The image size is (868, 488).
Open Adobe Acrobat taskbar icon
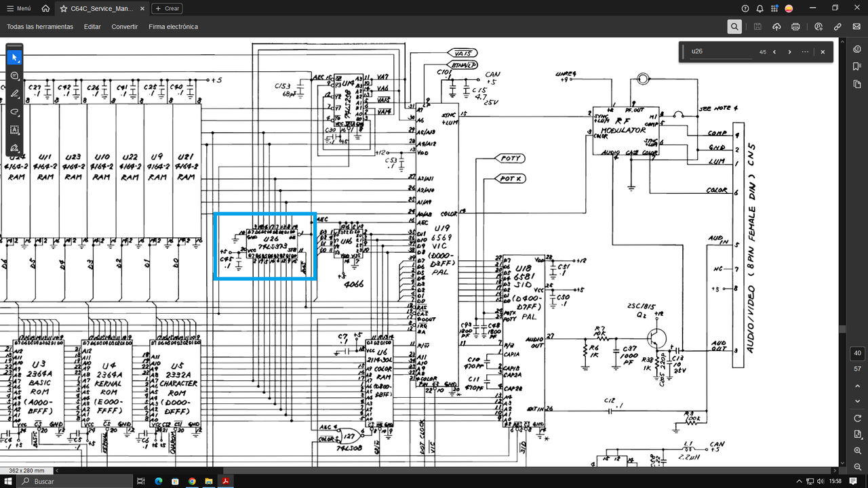[226, 481]
